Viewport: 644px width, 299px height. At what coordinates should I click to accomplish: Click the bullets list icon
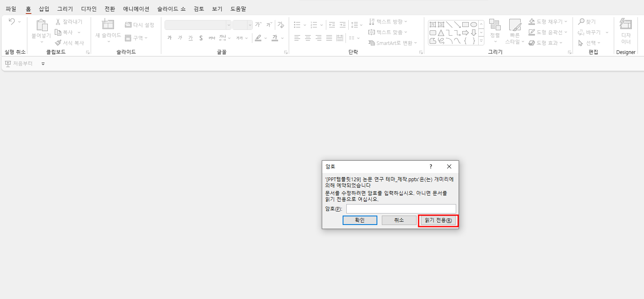click(297, 25)
